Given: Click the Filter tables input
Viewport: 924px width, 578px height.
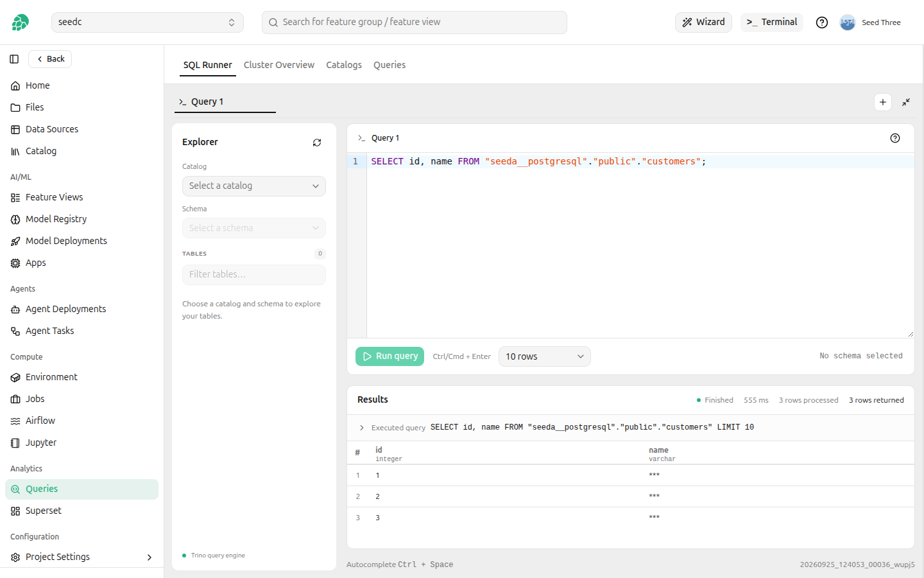Looking at the screenshot, I should (254, 275).
